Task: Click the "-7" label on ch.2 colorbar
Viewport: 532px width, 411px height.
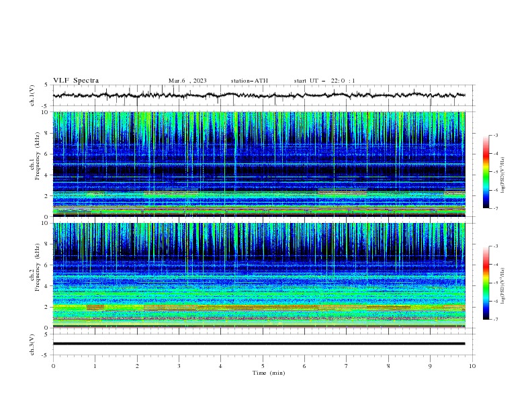Action: pos(495,319)
